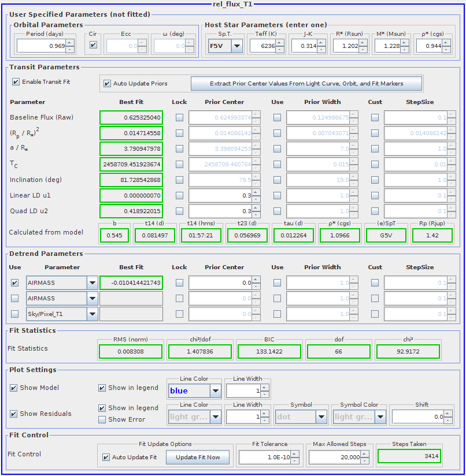Screen dimensions: 466x476
Task: Click the chi²/dof value 1.407836
Action: point(200,352)
